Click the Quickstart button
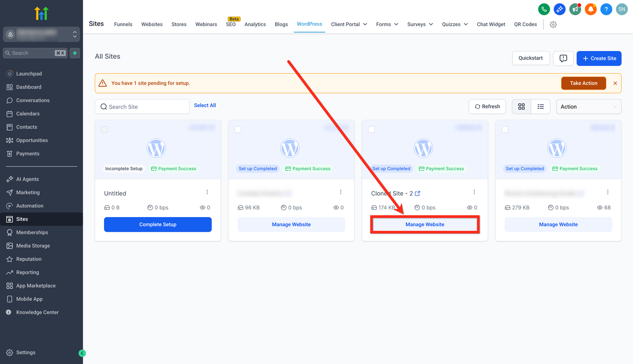633x364 pixels. click(531, 58)
